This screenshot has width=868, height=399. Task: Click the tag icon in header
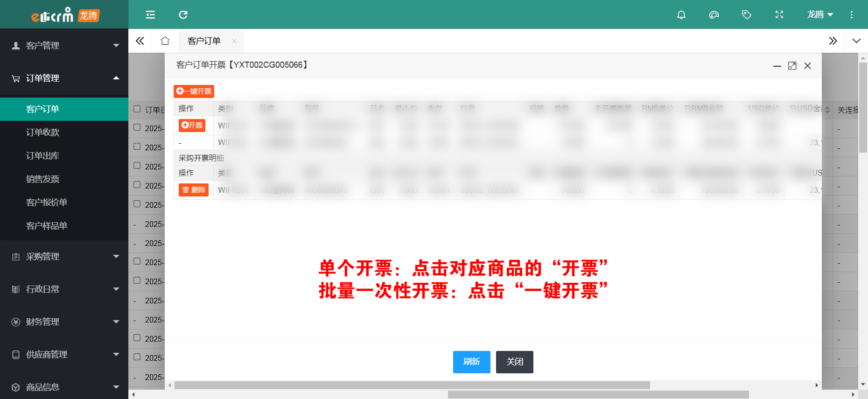(x=746, y=15)
